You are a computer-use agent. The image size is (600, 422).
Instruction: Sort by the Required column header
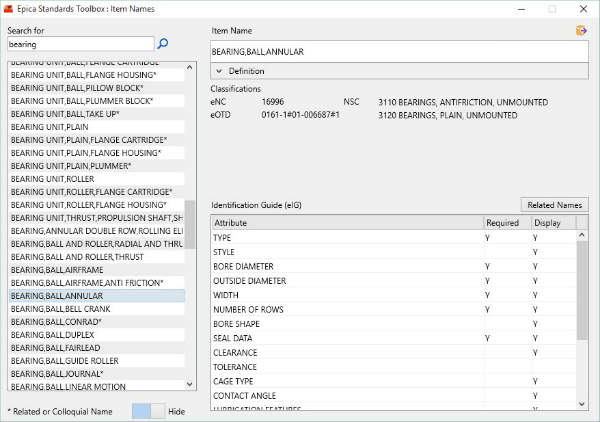pyautogui.click(x=507, y=223)
